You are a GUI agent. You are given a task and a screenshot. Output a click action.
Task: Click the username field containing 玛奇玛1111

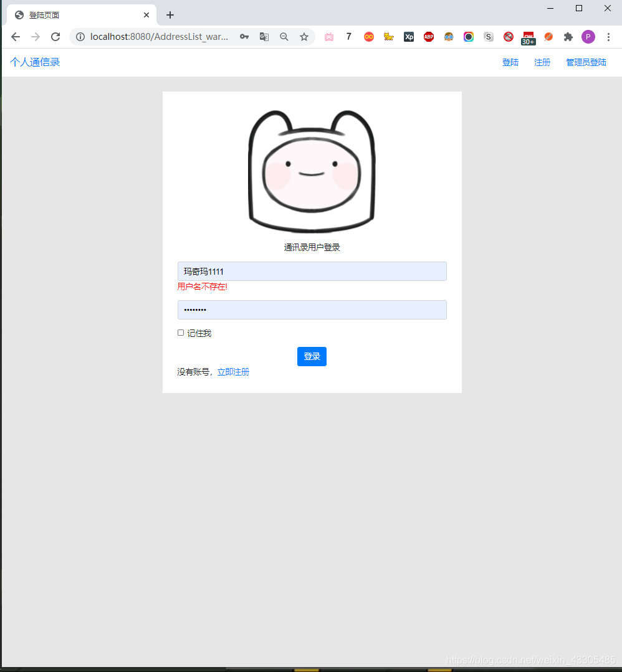point(312,272)
